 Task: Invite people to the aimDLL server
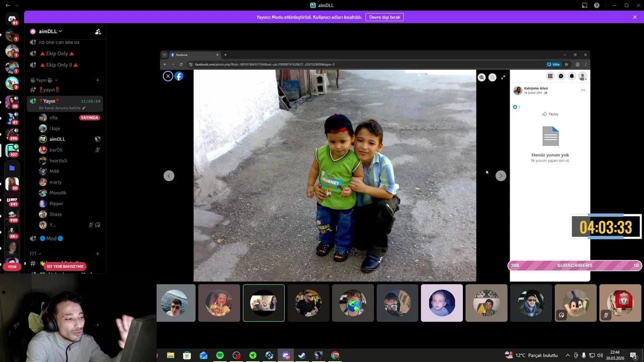tap(98, 31)
